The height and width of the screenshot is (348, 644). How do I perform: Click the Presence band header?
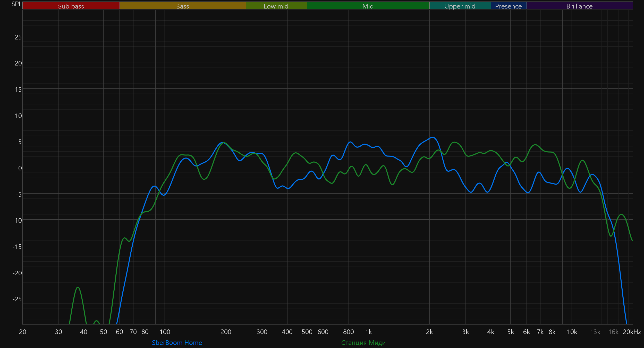508,6
